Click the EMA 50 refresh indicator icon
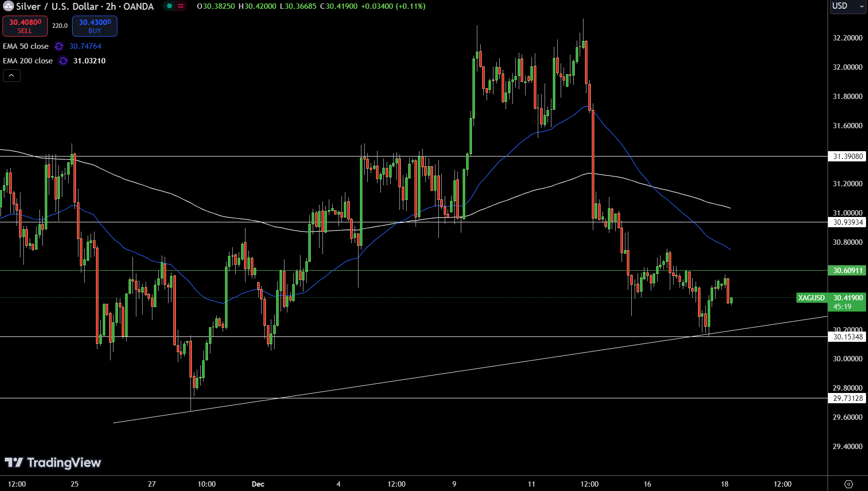Screen dimensions: 868x491 click(59, 46)
